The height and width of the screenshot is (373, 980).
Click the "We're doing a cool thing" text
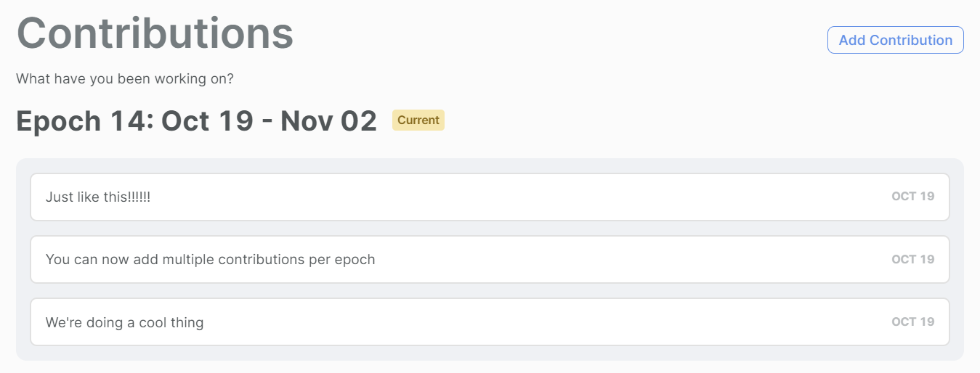[x=124, y=322]
